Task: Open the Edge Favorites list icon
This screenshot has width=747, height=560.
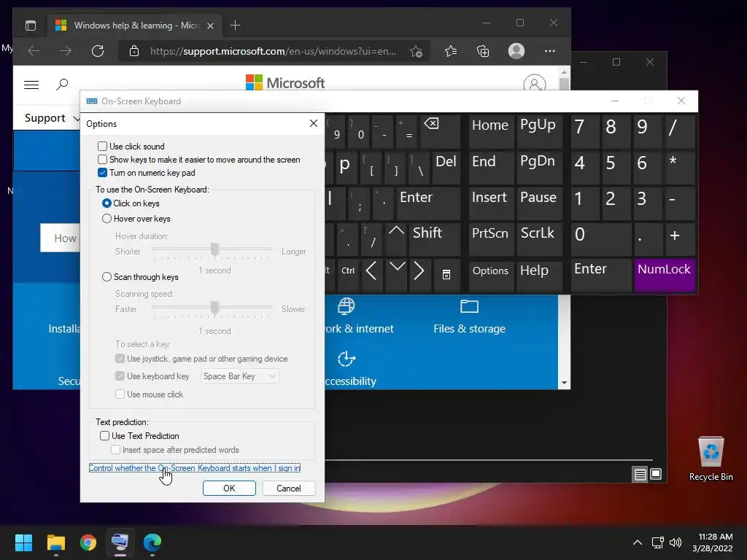Action: coord(451,51)
